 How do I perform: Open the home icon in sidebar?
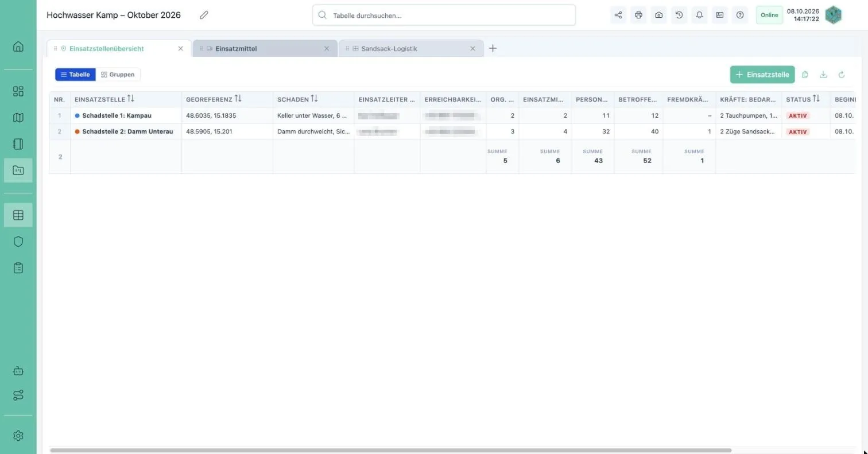click(18, 46)
